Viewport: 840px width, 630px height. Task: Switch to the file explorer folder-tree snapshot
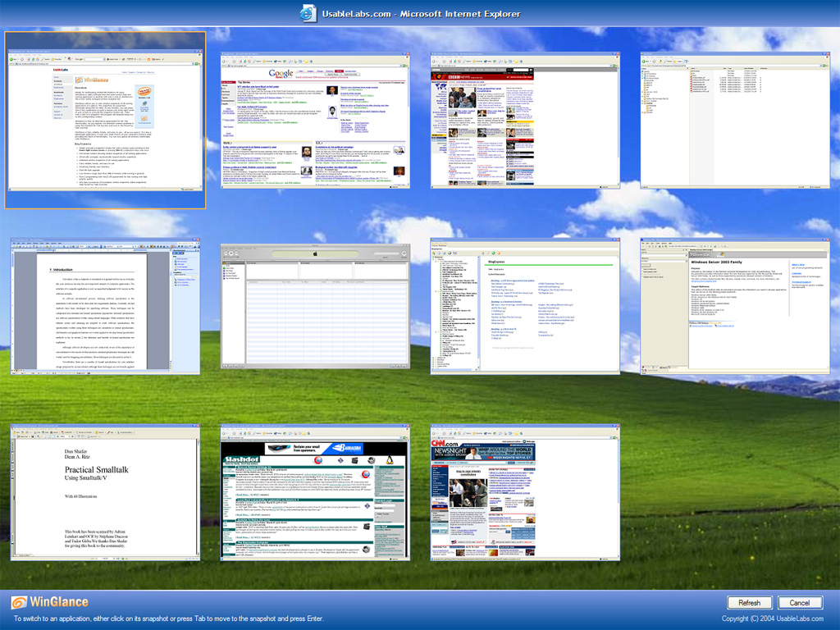tap(735, 120)
